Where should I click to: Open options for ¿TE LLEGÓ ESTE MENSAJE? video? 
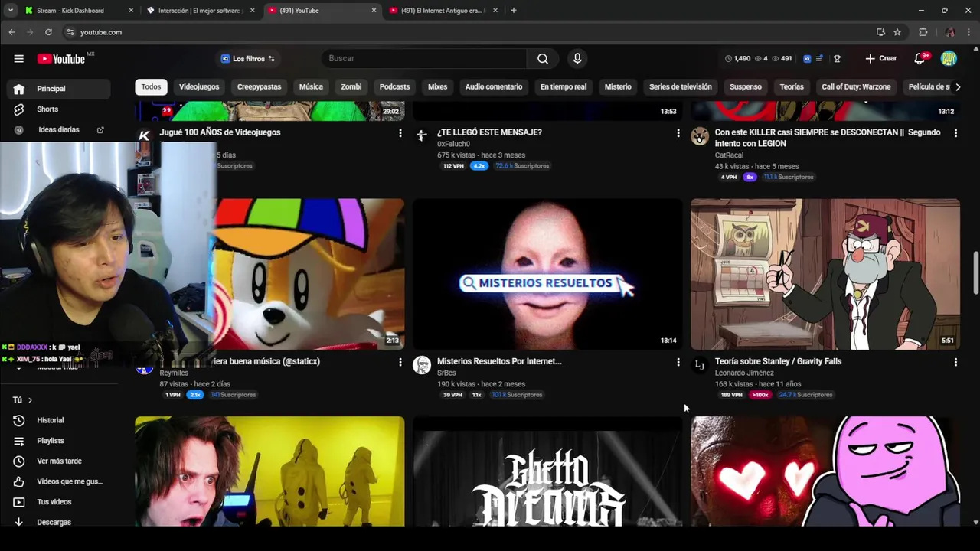[x=678, y=133]
